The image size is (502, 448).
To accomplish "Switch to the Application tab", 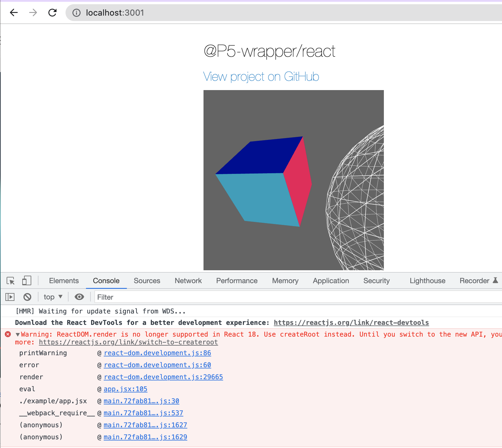I will pos(331,281).
